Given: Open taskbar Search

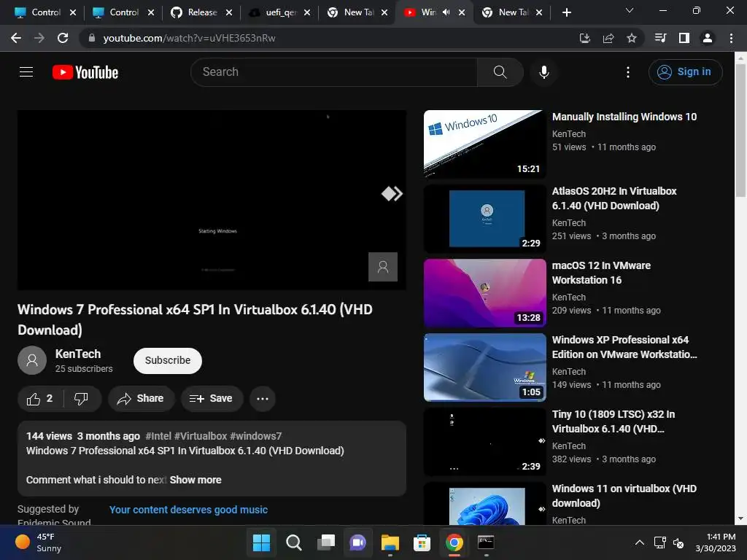Looking at the screenshot, I should coord(293,542).
